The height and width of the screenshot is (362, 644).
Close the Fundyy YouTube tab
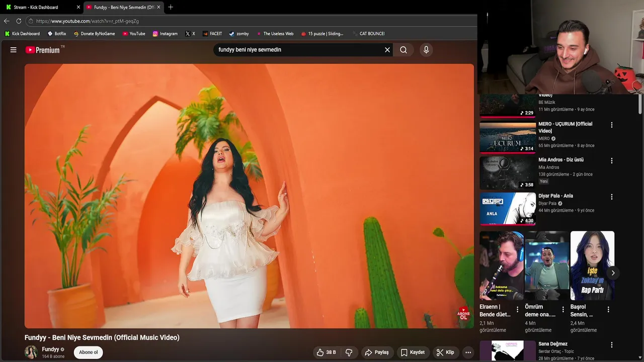[159, 7]
